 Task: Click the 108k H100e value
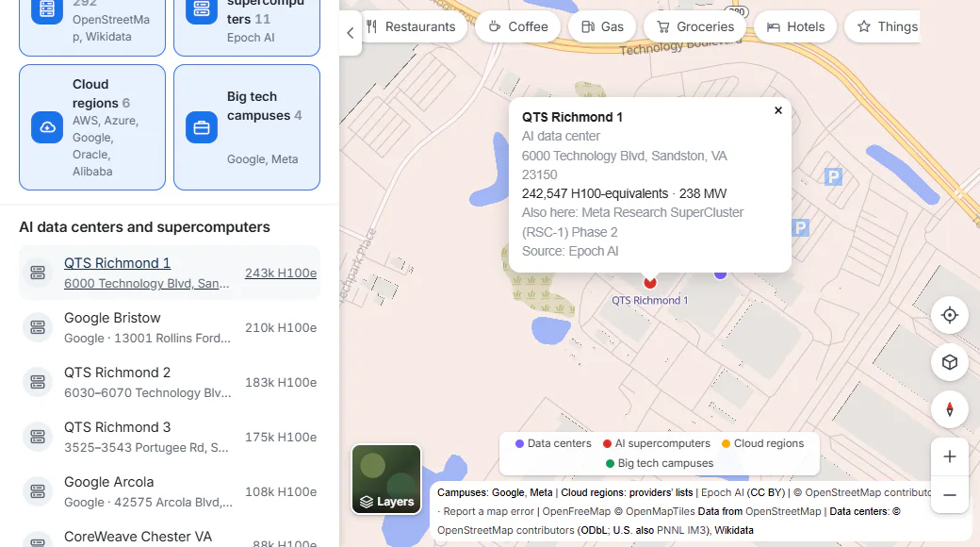tap(281, 492)
